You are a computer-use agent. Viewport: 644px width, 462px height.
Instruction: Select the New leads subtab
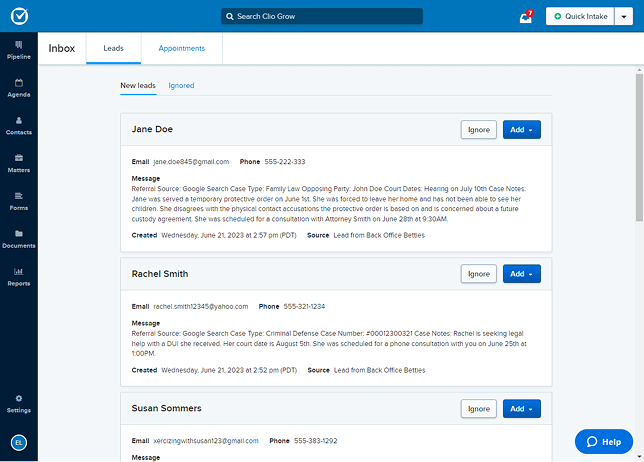point(138,85)
